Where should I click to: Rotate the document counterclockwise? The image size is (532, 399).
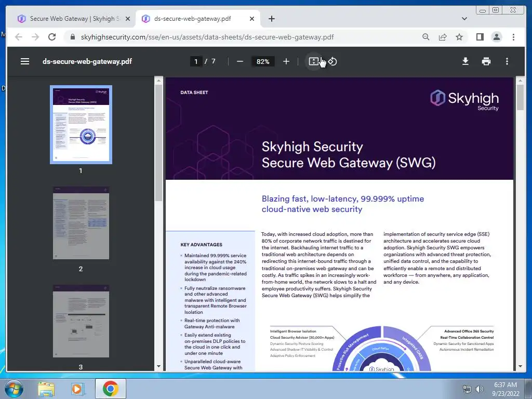[x=332, y=61]
